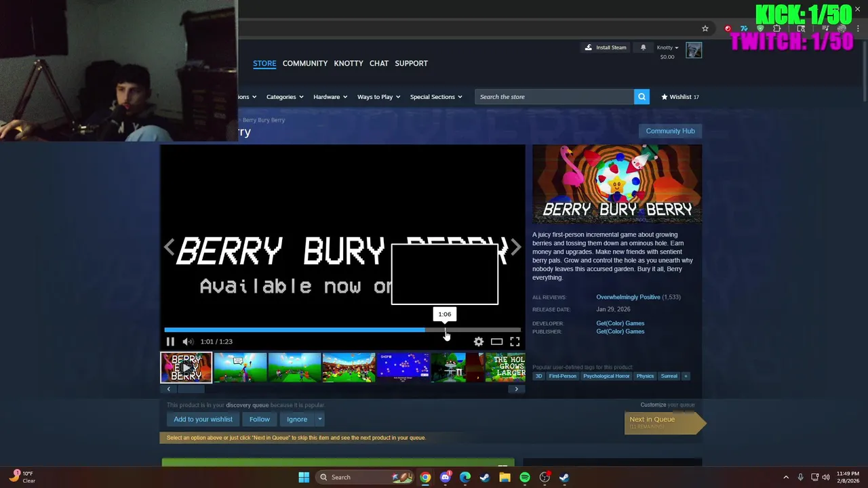Expand the Hardware dropdown
The width and height of the screenshot is (868, 488).
[x=330, y=97]
